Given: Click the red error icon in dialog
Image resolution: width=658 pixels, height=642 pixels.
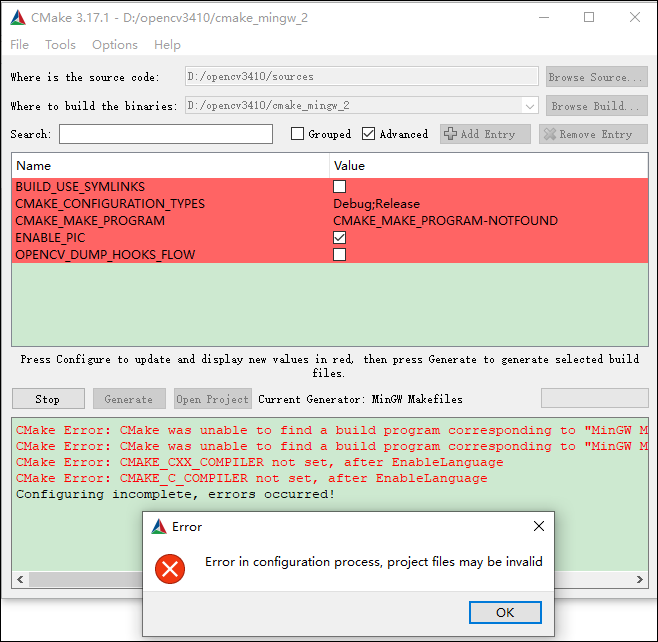Looking at the screenshot, I should (x=170, y=569).
